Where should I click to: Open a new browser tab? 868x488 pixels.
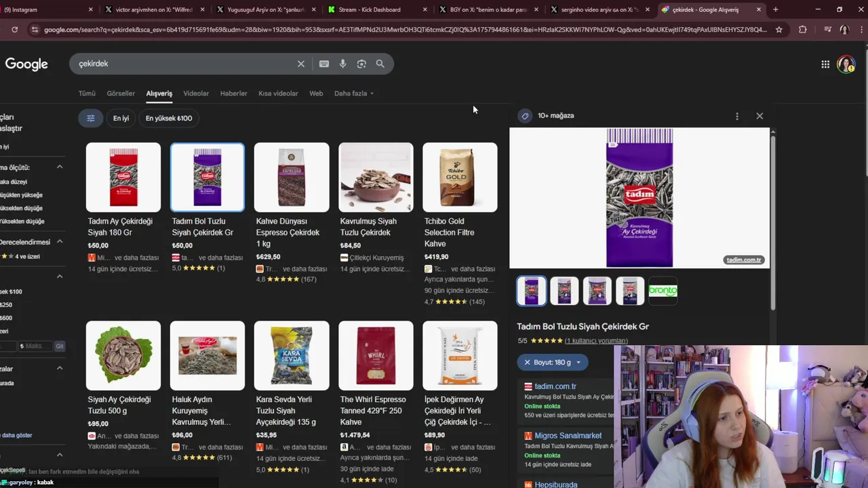click(775, 9)
